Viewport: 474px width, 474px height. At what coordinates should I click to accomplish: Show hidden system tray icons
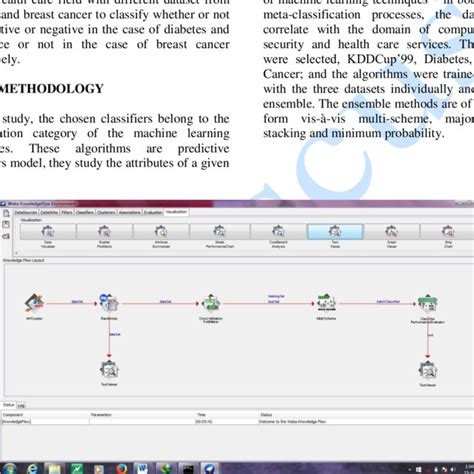tap(410, 469)
